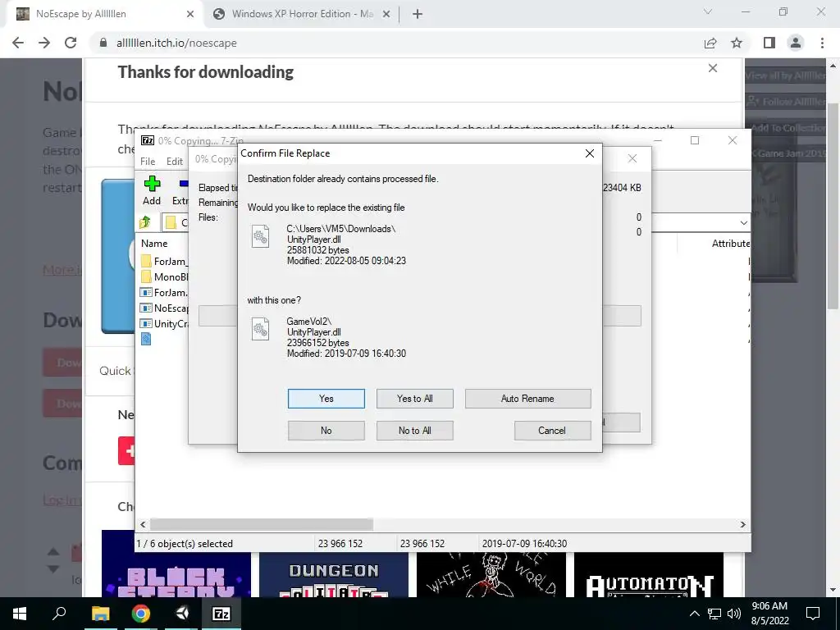Switch to the NoEscape by Allllllen tab
The width and height of the screenshot is (840, 630).
105,14
